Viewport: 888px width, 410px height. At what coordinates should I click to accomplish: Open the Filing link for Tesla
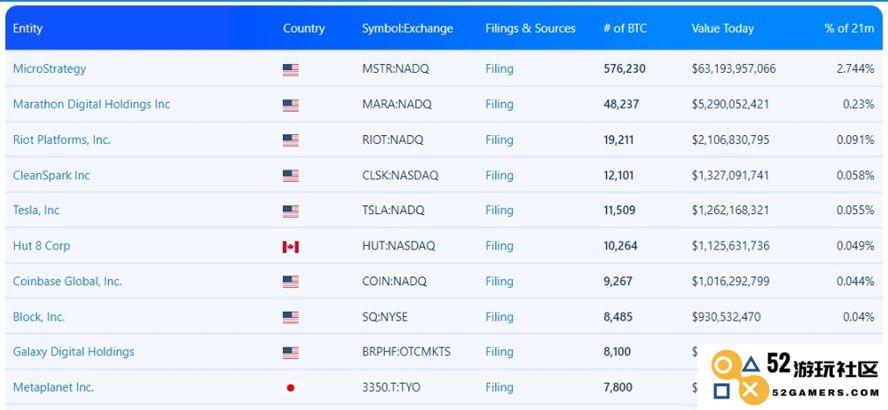(x=499, y=210)
